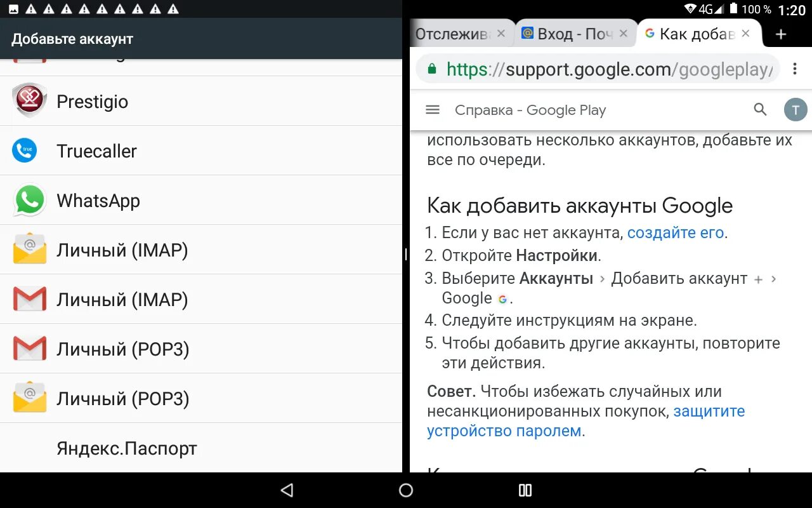812x508 pixels.
Task: Switch to the 'Отслежив' browser tab
Action: click(452, 34)
